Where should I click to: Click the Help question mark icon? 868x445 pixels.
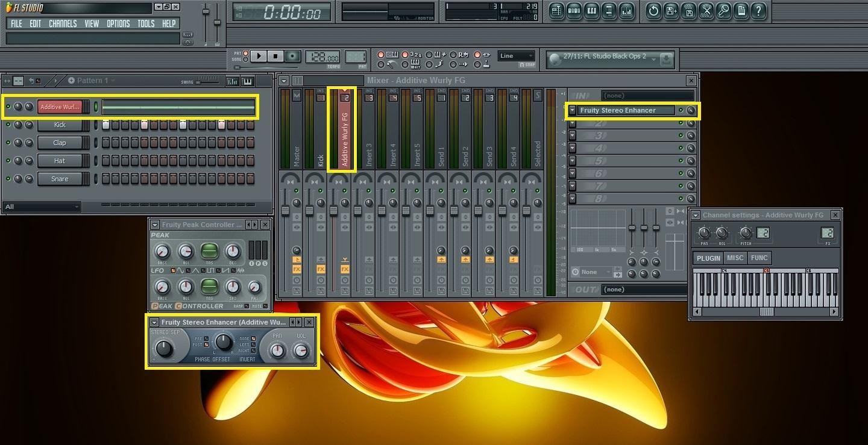coord(758,11)
